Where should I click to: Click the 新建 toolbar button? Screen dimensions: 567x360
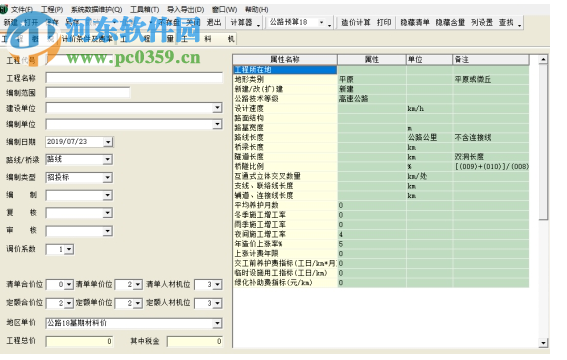[10, 22]
